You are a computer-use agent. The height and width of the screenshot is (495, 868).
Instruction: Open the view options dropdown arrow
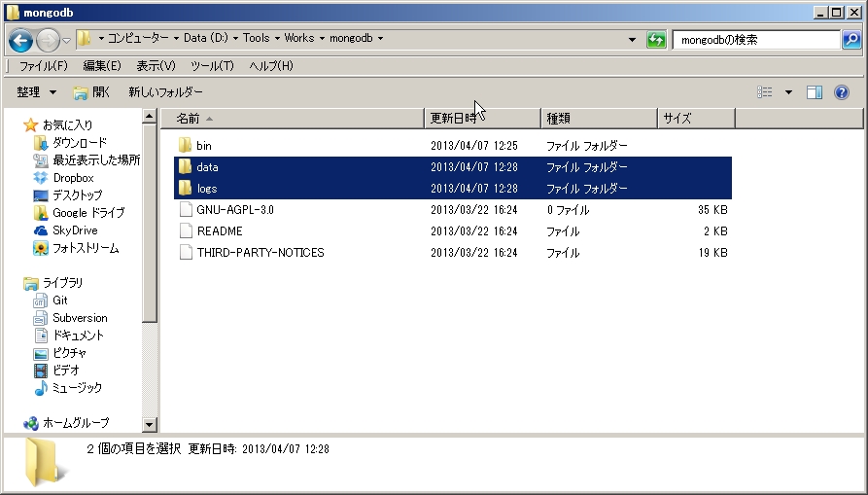click(788, 92)
